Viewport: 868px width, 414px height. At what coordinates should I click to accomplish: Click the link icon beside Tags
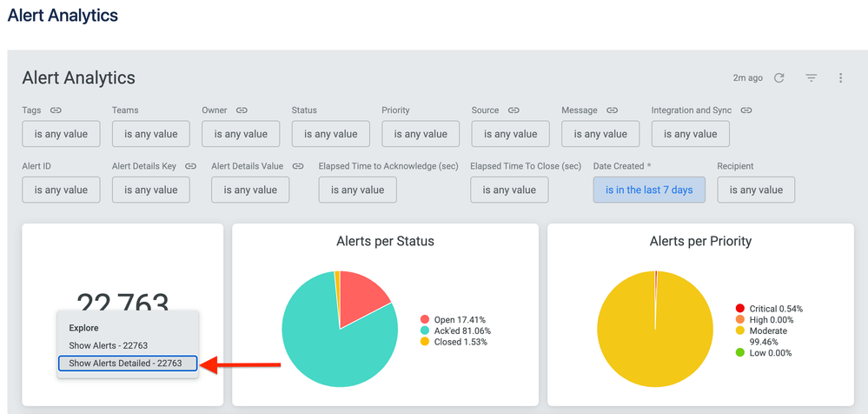coord(56,110)
